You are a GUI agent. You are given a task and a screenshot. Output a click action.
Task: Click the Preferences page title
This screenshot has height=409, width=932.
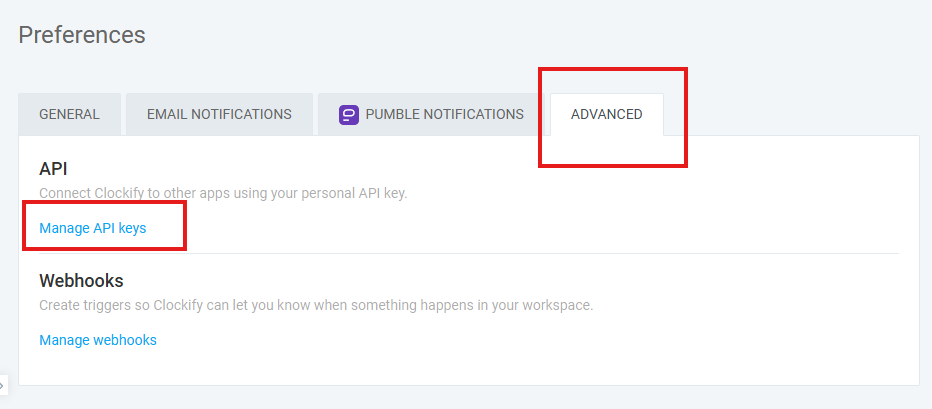82,35
